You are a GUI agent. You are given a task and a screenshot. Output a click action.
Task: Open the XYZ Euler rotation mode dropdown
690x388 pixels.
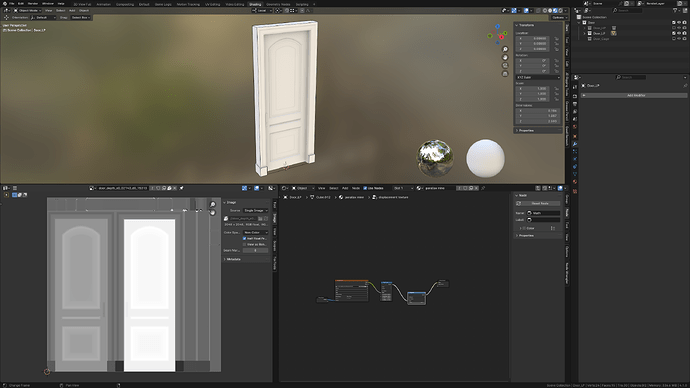coord(538,77)
